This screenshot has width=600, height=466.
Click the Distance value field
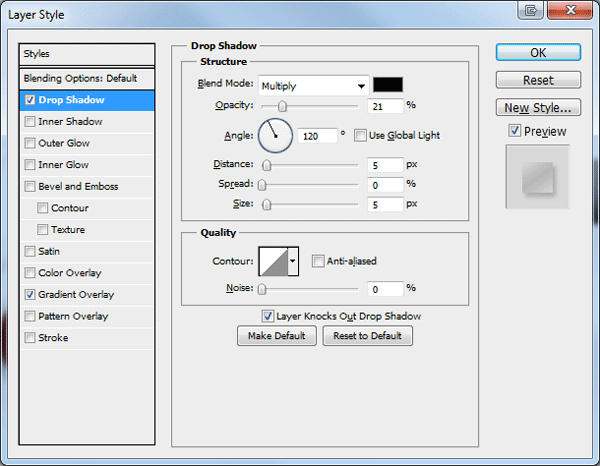(385, 165)
